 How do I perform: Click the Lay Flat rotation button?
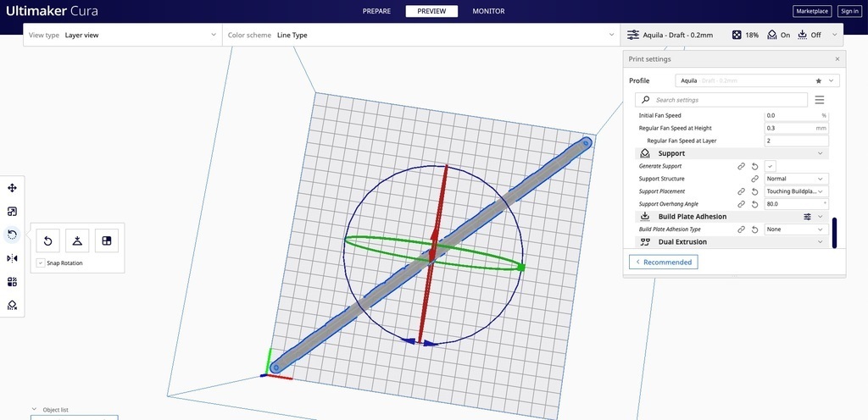pos(77,241)
